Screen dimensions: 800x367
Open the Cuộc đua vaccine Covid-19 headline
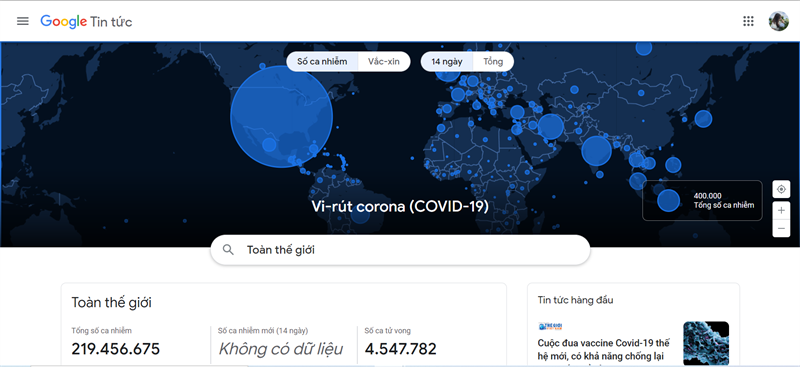(x=604, y=349)
